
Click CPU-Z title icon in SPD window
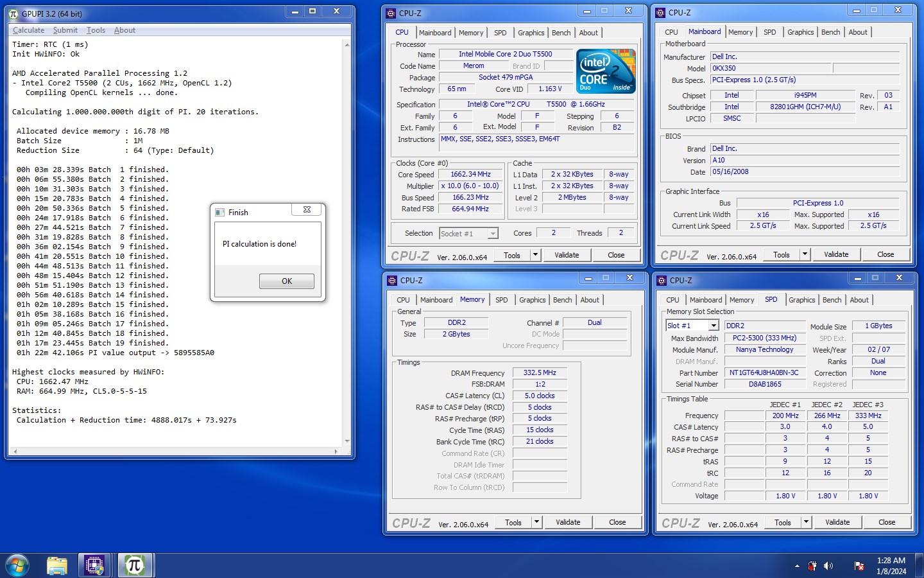pos(662,280)
